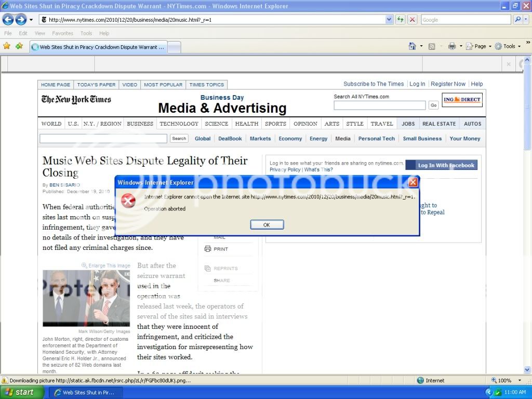This screenshot has width=532, height=399.
Task: Open the Favorites menu
Action: [x=62, y=33]
